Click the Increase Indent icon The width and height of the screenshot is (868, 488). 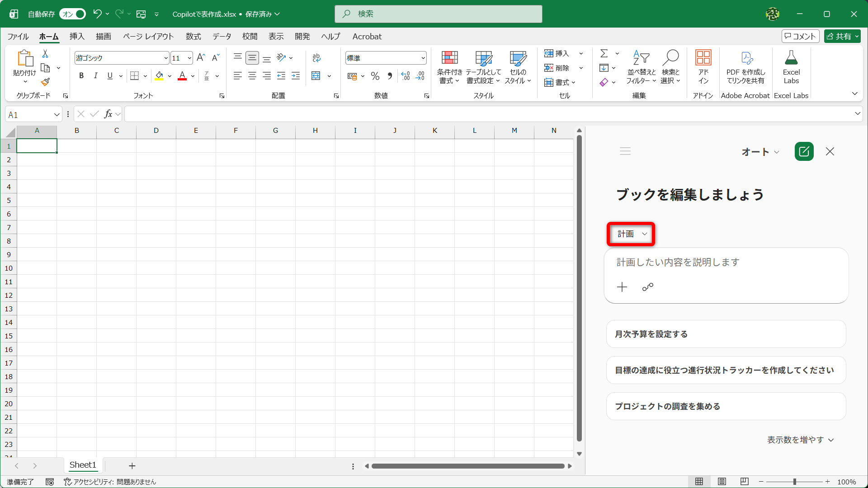(296, 76)
